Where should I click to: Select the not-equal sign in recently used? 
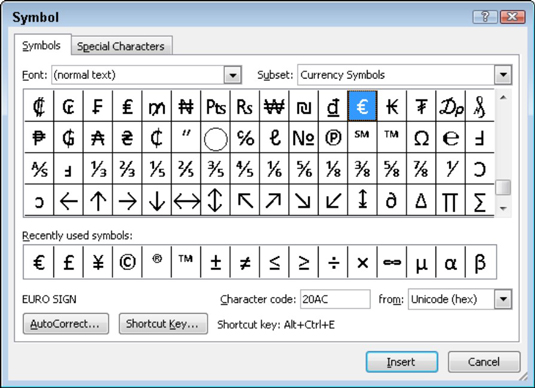(245, 262)
